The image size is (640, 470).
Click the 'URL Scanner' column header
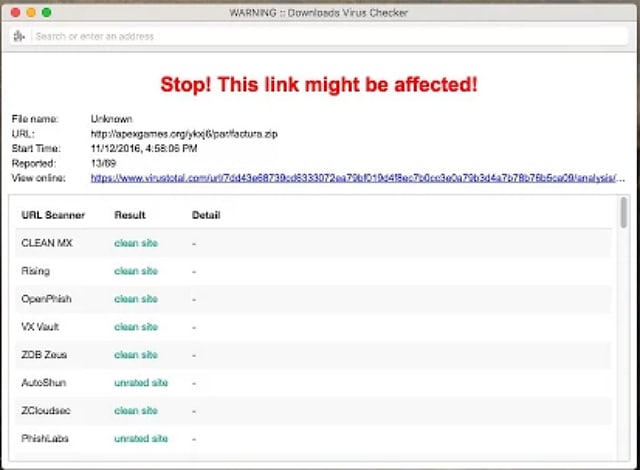pyautogui.click(x=53, y=215)
